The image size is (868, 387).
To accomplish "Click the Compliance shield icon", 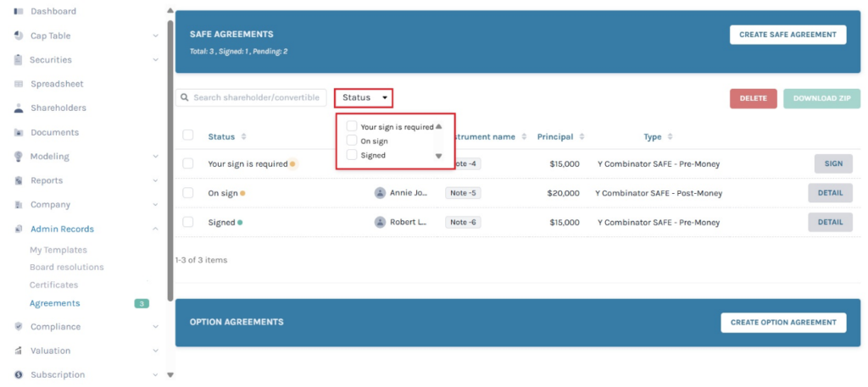I will [19, 327].
